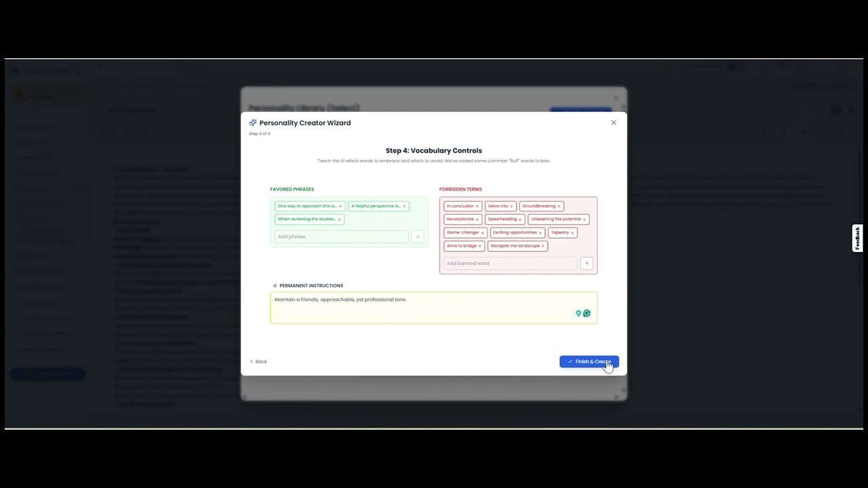This screenshot has height=488, width=868.
Task: Click the 'PERMANENT INSTRUCTIONS' label
Action: [x=311, y=285]
